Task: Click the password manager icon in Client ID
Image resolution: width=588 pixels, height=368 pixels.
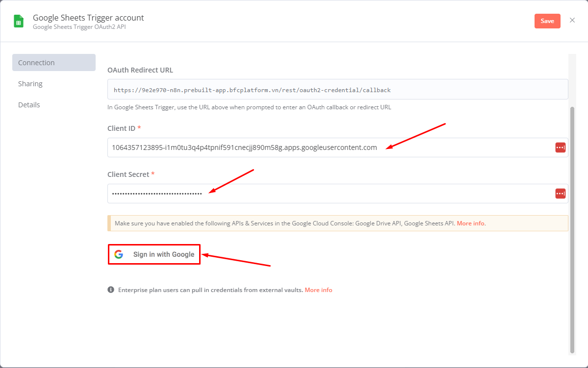Action: coord(560,147)
